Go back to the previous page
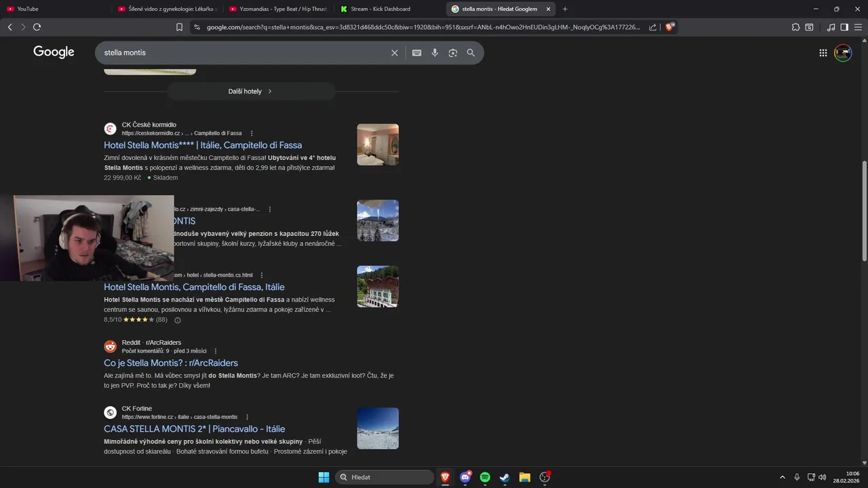Viewport: 868px width, 488px height. coord(9,27)
